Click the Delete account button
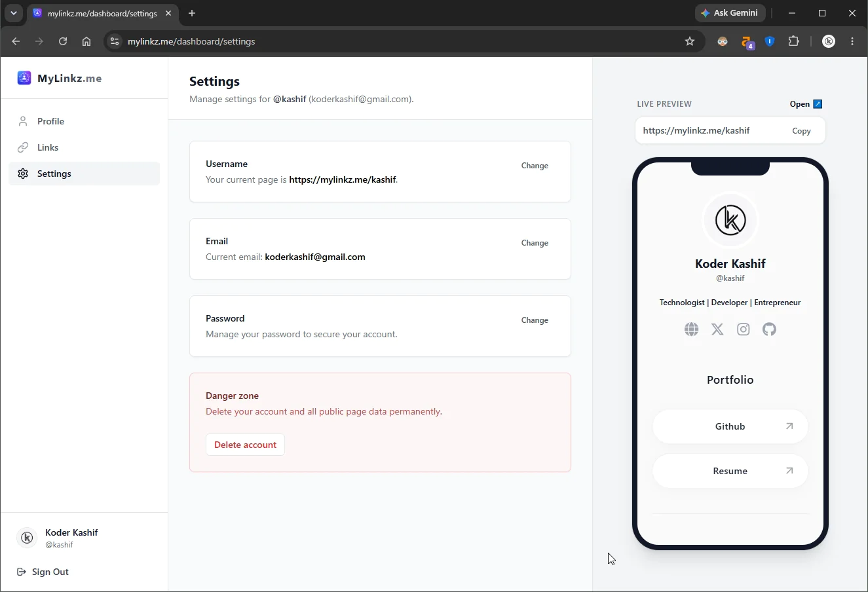The height and width of the screenshot is (592, 868). [245, 445]
